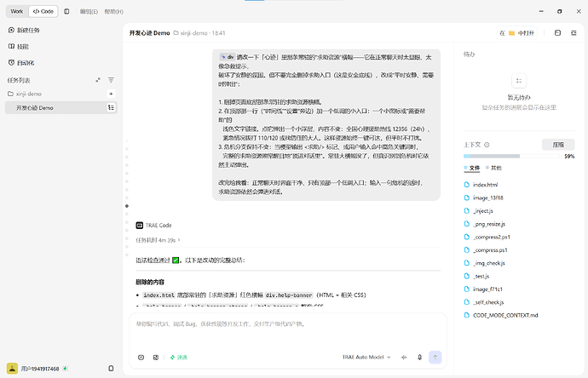Image resolution: width=588 pixels, height=378 pixels.
Task: Select xinji-demo project folder
Action: [25, 94]
